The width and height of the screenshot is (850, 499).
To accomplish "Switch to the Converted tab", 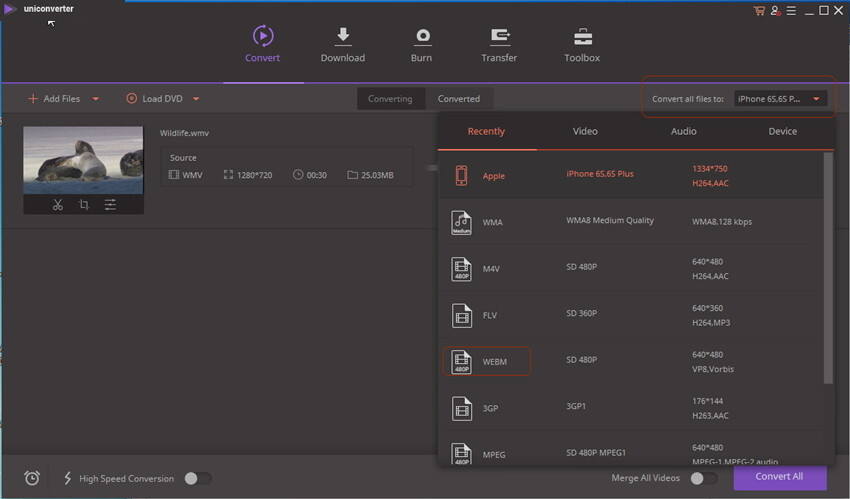I will point(459,99).
